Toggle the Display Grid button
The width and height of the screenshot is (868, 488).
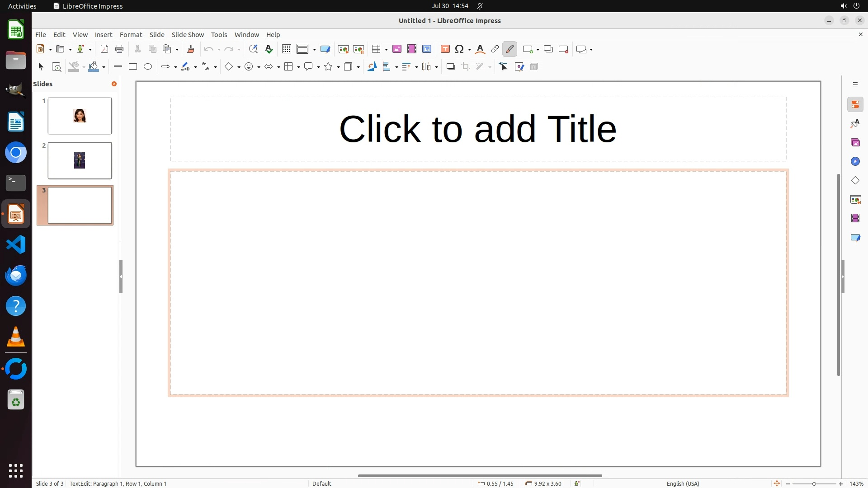[286, 49]
